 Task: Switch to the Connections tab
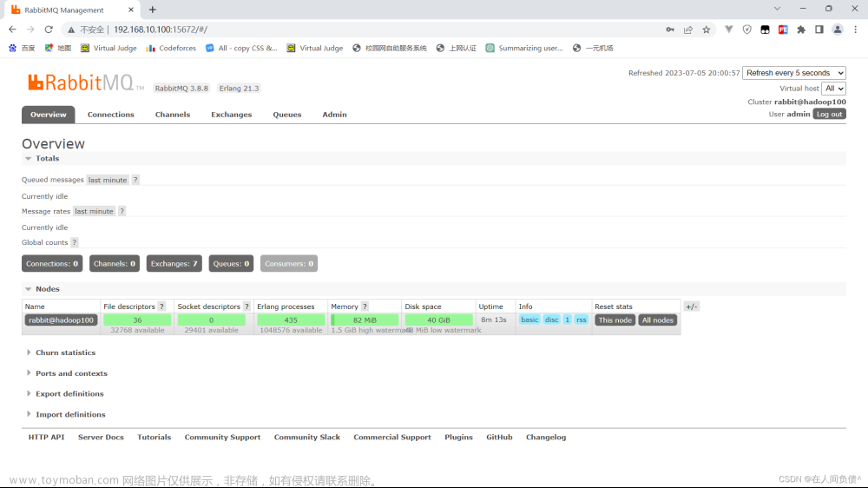click(111, 115)
